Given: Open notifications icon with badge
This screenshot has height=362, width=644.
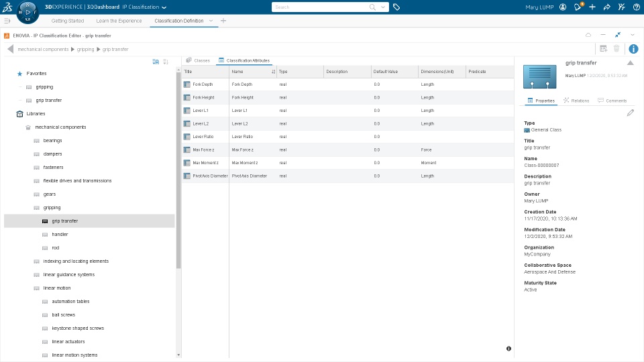Looking at the screenshot, I should coord(578,7).
